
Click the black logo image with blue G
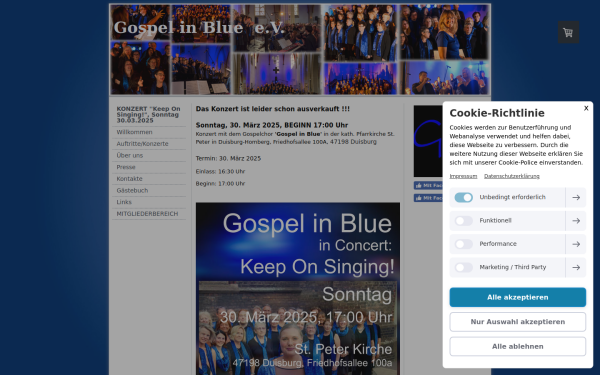click(x=428, y=141)
